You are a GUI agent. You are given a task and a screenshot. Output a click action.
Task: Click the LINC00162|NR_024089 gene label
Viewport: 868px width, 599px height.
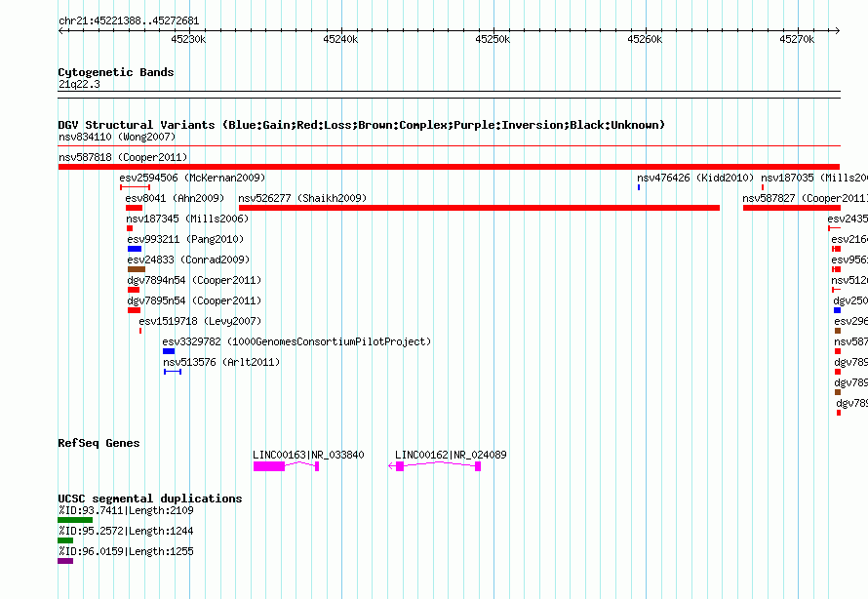pos(451,455)
